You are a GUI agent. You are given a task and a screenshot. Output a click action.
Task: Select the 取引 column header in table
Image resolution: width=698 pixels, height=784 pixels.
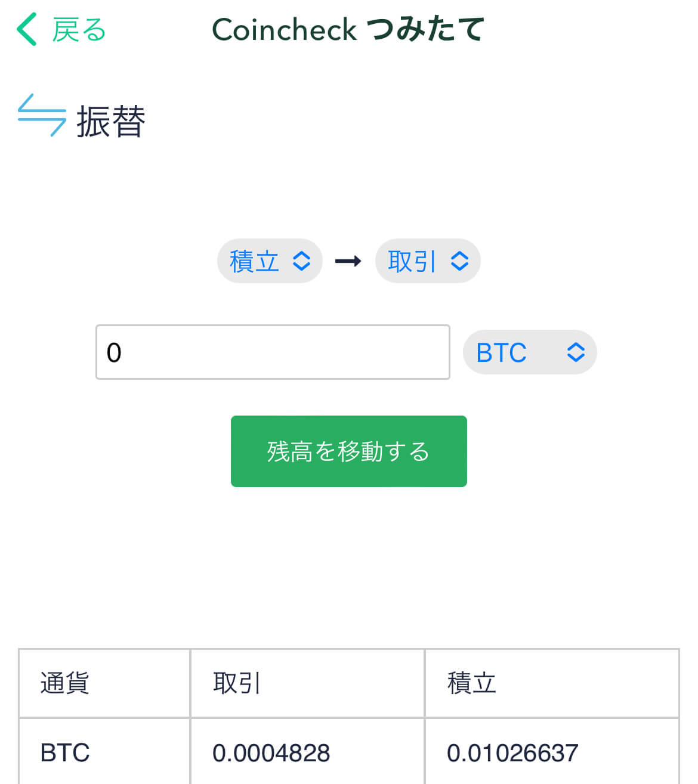point(237,683)
